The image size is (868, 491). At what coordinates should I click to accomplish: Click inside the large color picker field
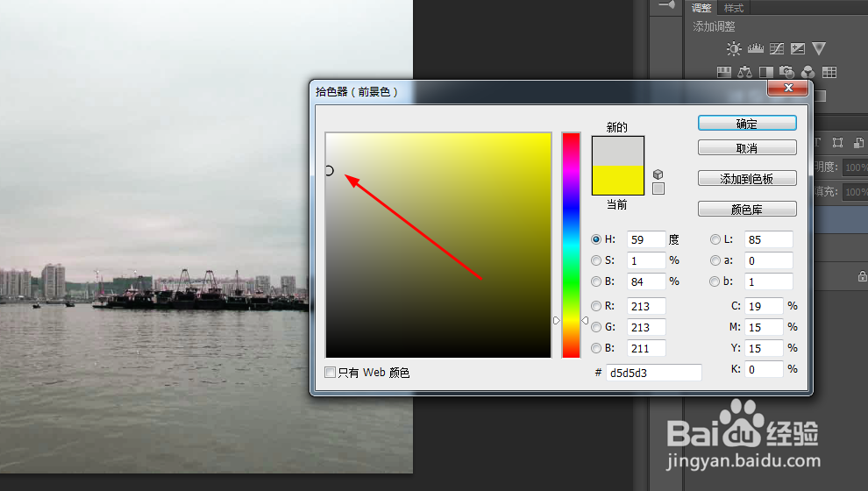[x=438, y=245]
